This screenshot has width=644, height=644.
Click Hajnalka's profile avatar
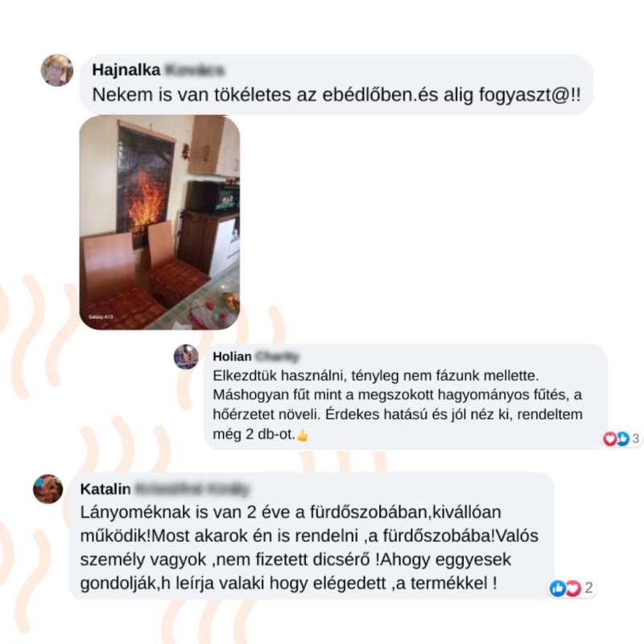point(57,70)
